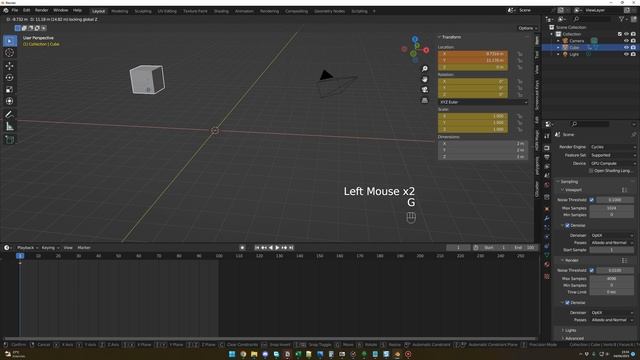Screen dimensions: 640x360
Task: Click the Location X value field
Action: 473,54
